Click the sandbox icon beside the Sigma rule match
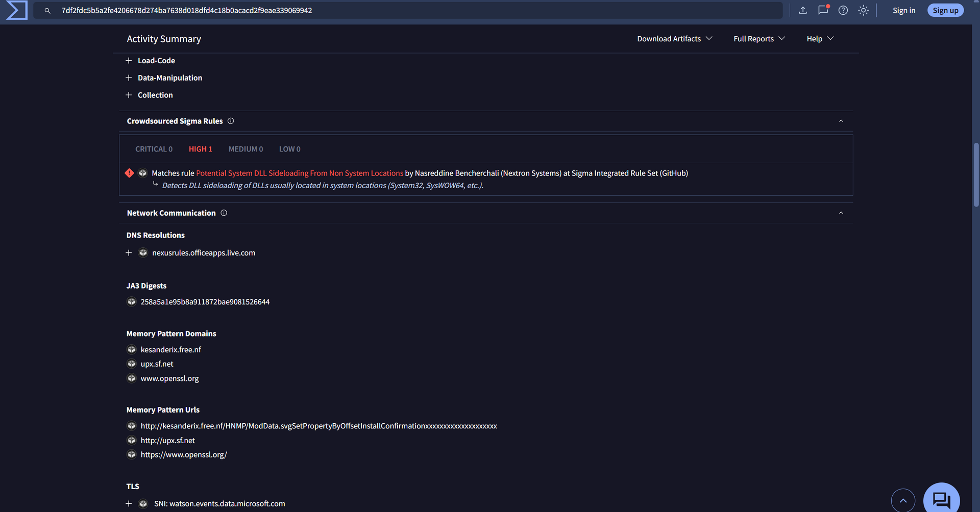The height and width of the screenshot is (512, 980). [x=143, y=173]
